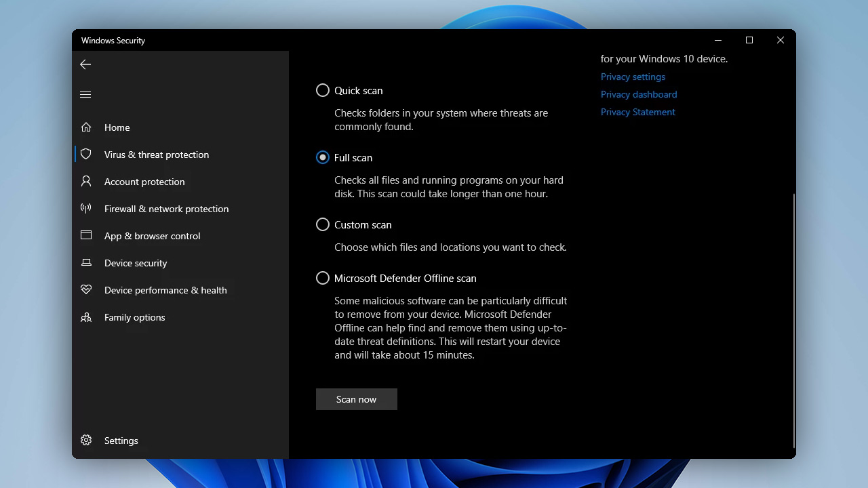Click the Family options people icon
This screenshot has width=868, height=488.
coord(86,317)
